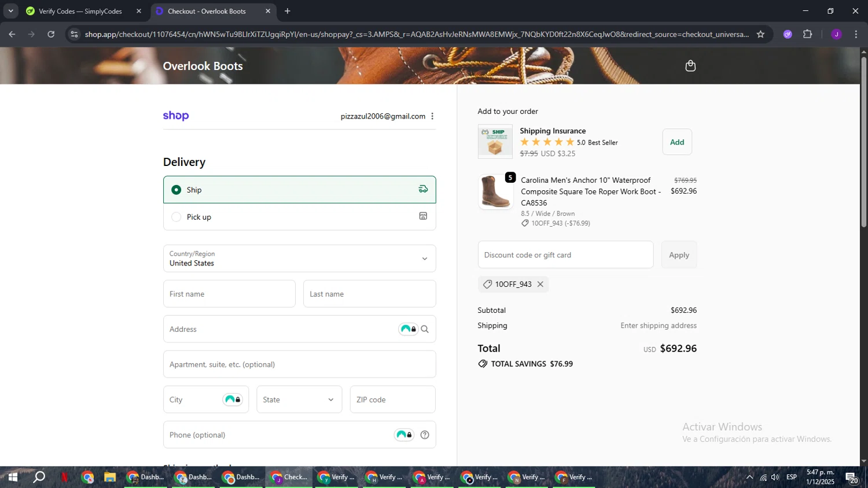Screen dimensions: 868x488
Task: Open Chrome profile avatar J
Action: (x=836, y=34)
